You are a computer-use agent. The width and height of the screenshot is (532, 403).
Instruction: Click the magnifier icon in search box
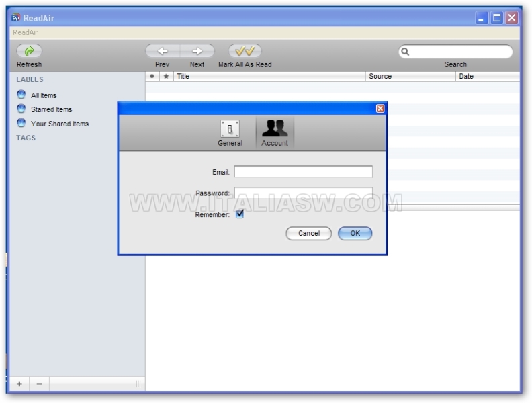tap(405, 52)
